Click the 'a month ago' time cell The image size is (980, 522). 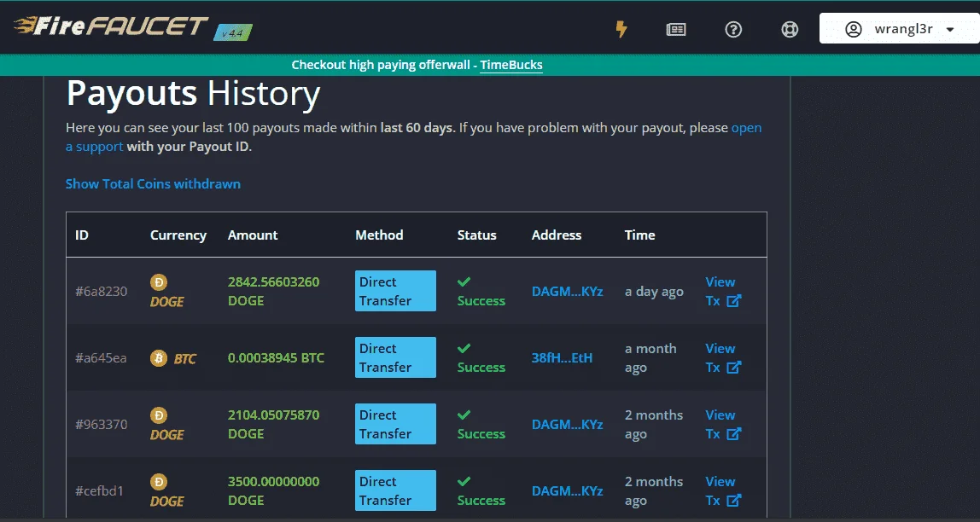650,357
